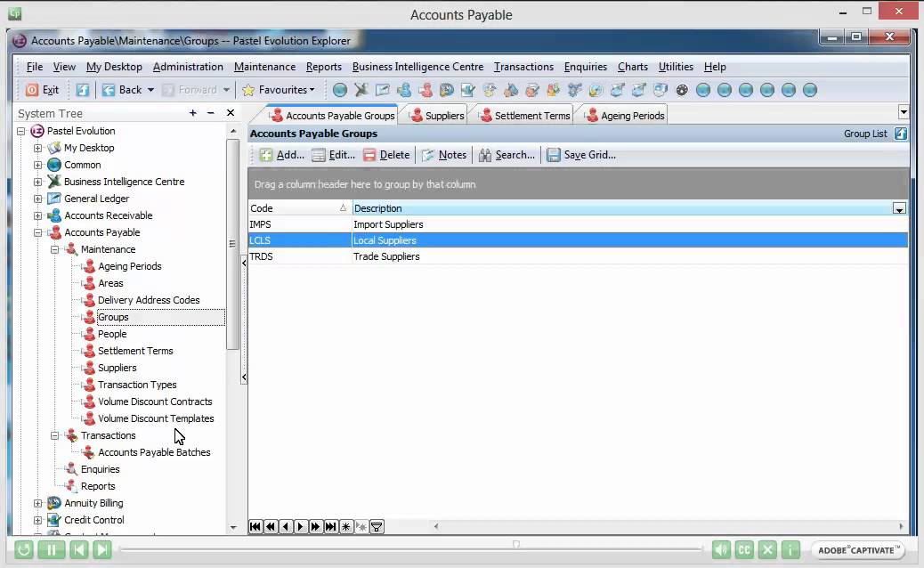The image size is (924, 568).
Task: Collapse the Maintenance tree node
Action: pos(55,249)
